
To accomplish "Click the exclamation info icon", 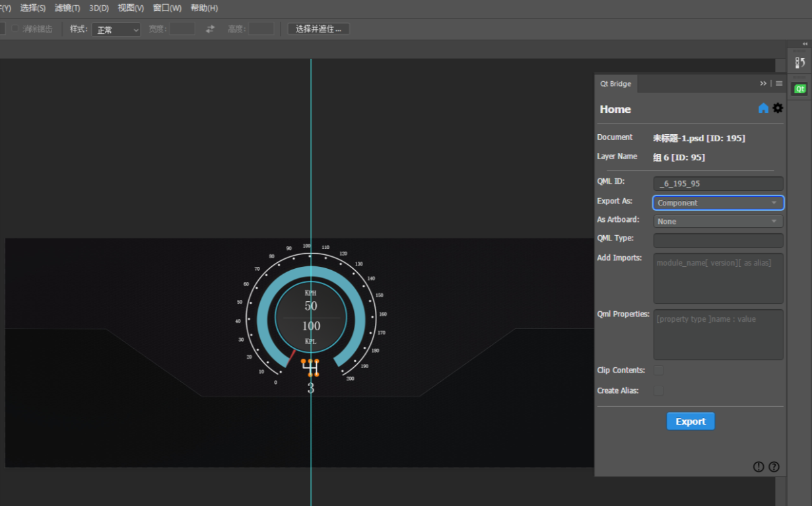I will click(759, 467).
